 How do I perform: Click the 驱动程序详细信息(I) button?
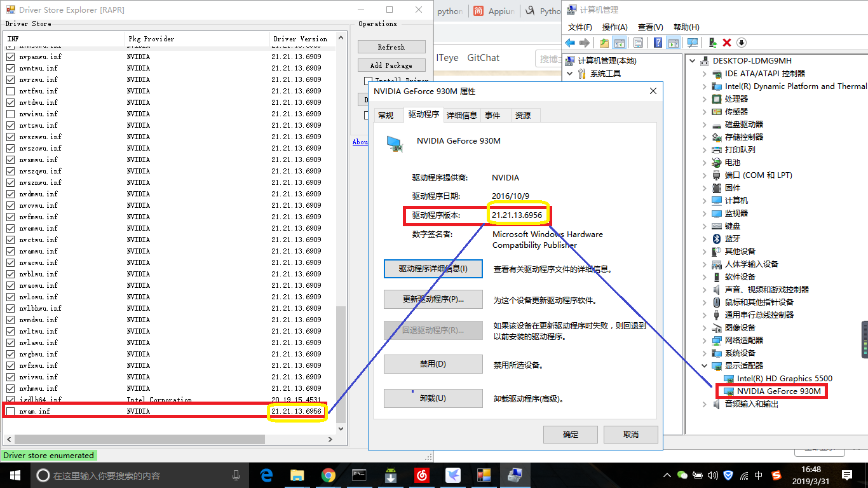pyautogui.click(x=433, y=268)
